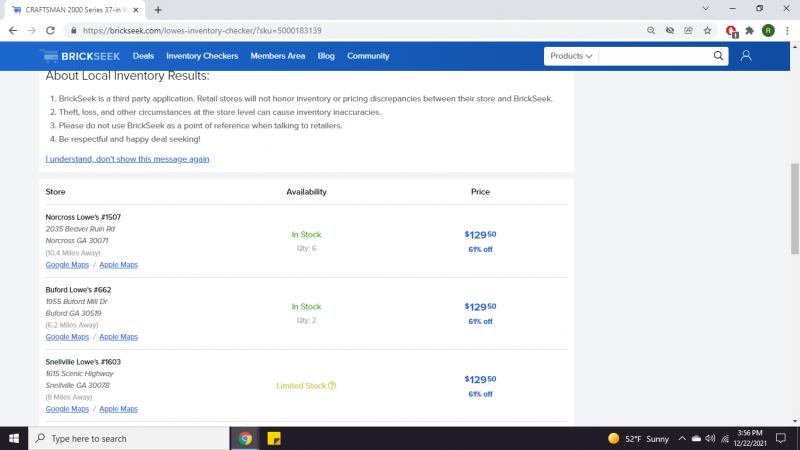
Task: Click the Snellville Lowe's #1603 store name
Action: pos(83,362)
